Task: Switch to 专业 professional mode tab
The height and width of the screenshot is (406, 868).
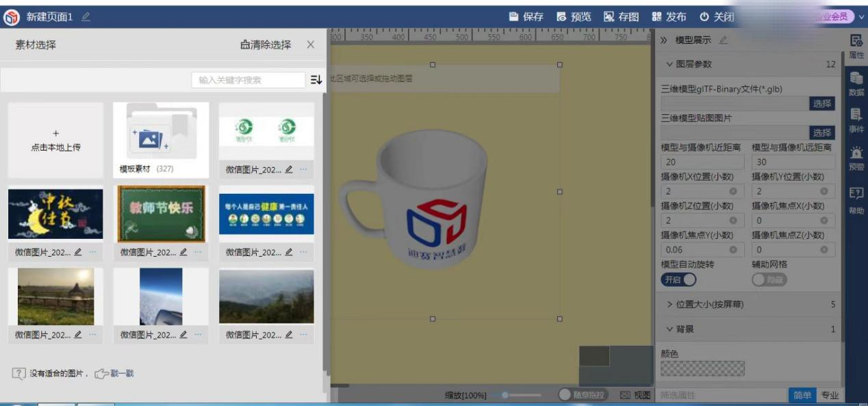Action: [830, 395]
